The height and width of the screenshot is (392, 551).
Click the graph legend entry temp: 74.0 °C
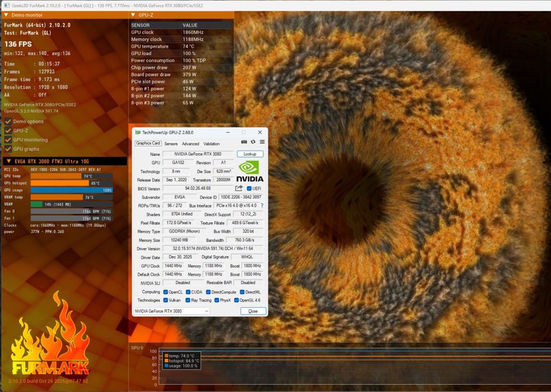[x=182, y=356]
